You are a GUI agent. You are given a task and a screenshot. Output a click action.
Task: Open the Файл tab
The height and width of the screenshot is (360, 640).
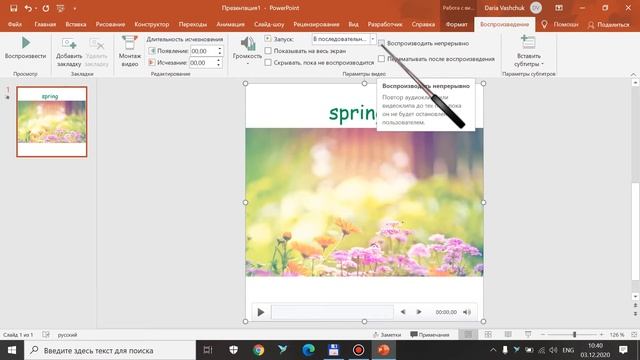(x=15, y=24)
